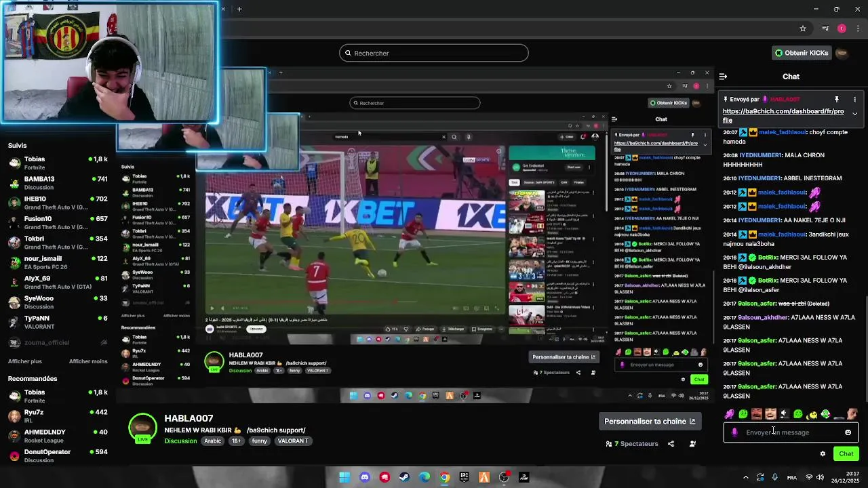The height and width of the screenshot is (488, 868).
Task: Open Discord from the taskbar
Action: click(x=365, y=477)
